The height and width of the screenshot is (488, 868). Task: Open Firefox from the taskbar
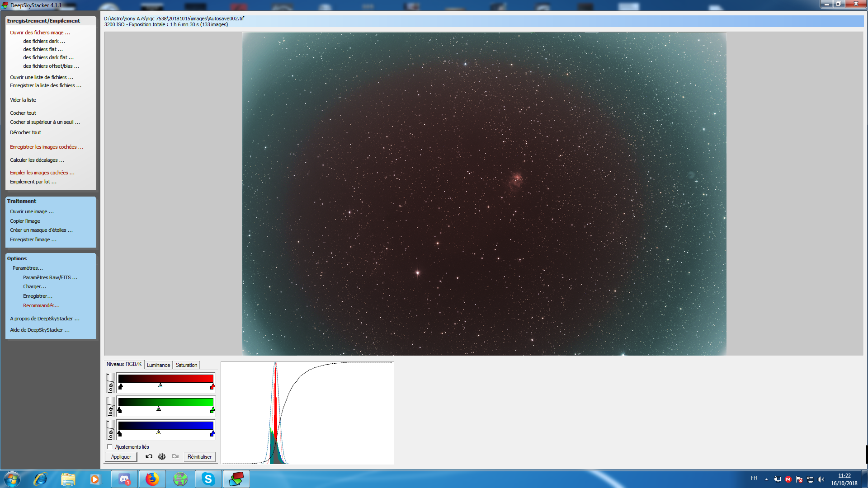[x=152, y=479]
